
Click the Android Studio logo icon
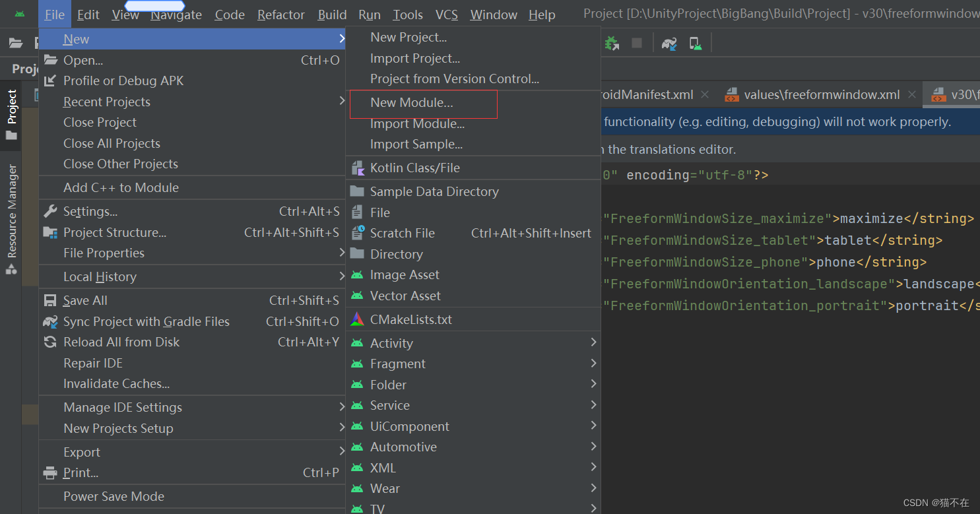pos(20,15)
